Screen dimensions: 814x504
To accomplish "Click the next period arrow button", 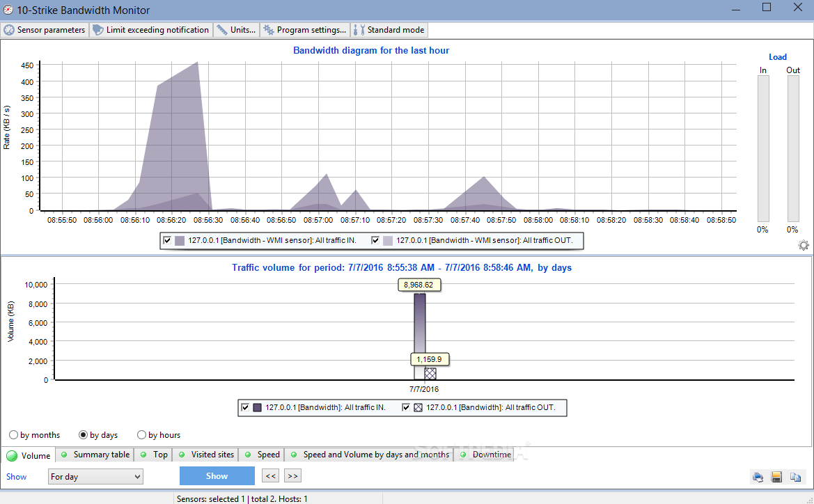I will click(x=292, y=475).
